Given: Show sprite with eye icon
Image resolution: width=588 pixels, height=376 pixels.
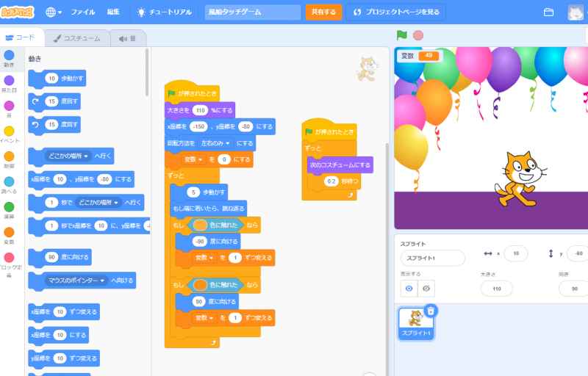Looking at the screenshot, I should (409, 289).
